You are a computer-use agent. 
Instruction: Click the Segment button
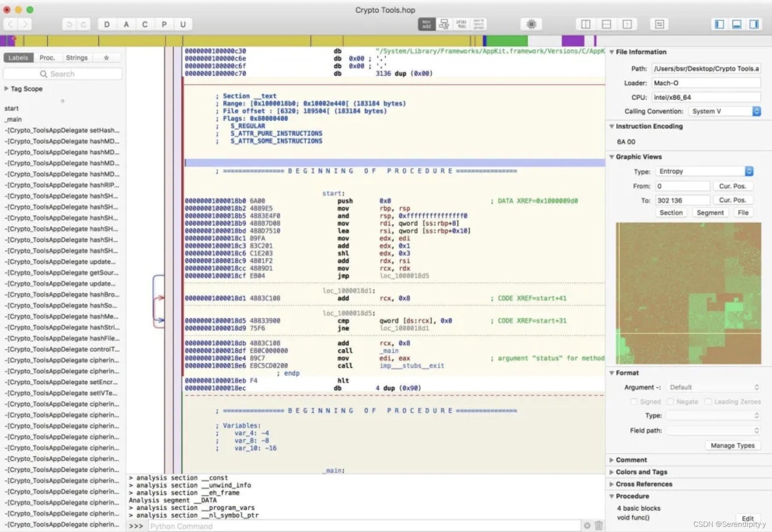[710, 212]
